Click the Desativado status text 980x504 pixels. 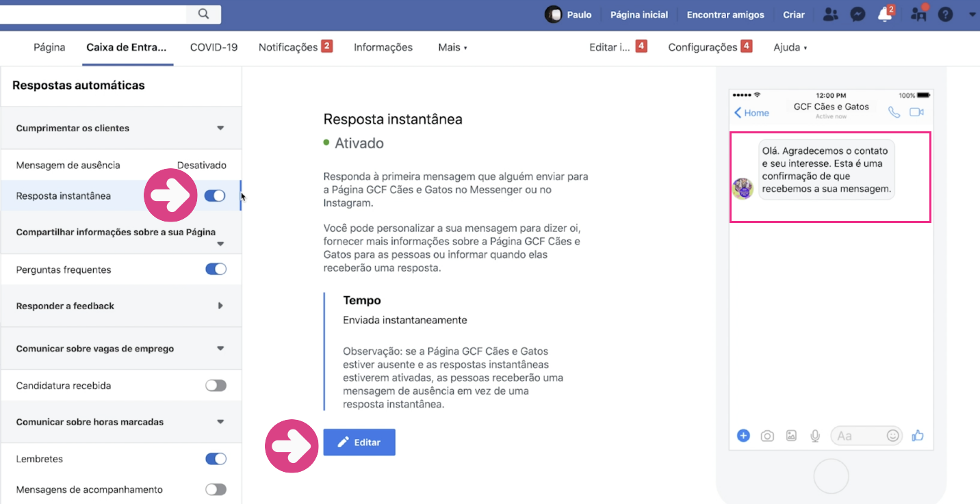pos(202,165)
